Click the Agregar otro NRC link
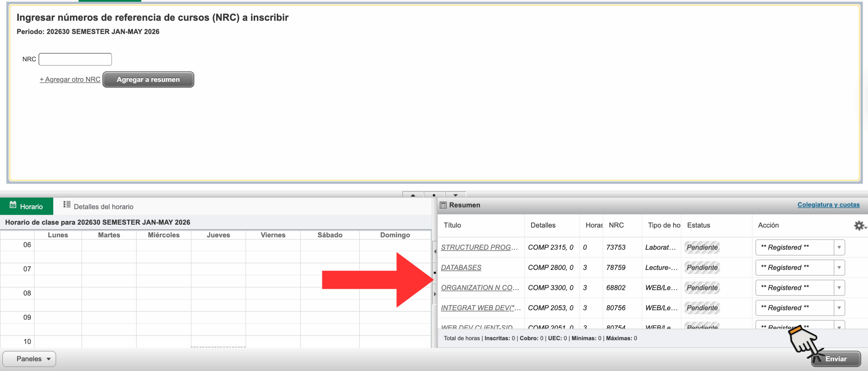 [70, 79]
